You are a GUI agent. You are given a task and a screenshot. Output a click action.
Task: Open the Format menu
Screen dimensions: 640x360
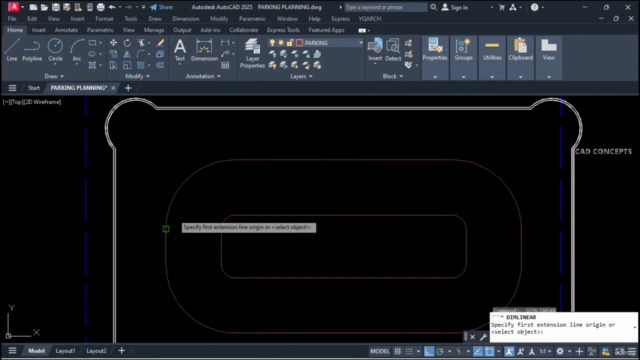pyautogui.click(x=104, y=19)
